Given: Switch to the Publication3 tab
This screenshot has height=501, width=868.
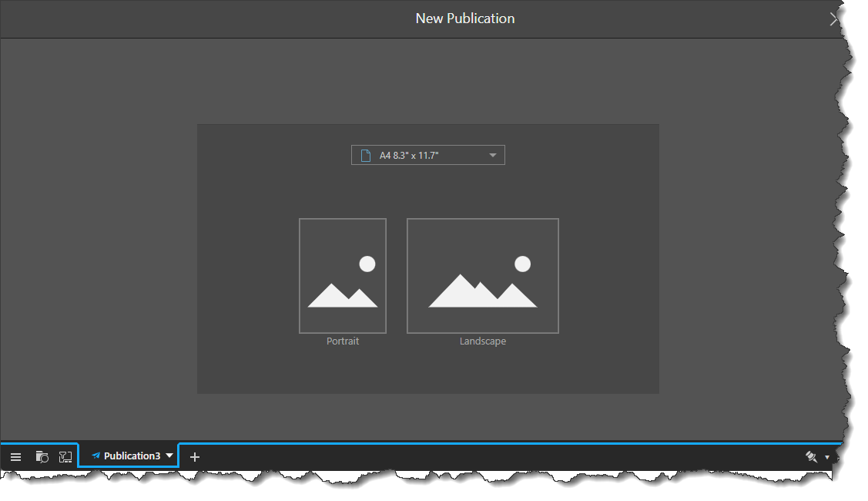Looking at the screenshot, I should point(132,456).
